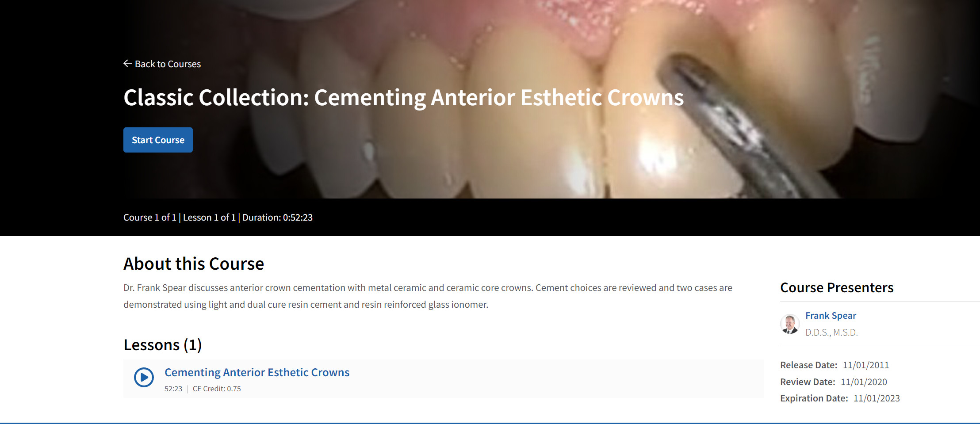Click the About this Course heading
The width and height of the screenshot is (980, 424).
194,264
